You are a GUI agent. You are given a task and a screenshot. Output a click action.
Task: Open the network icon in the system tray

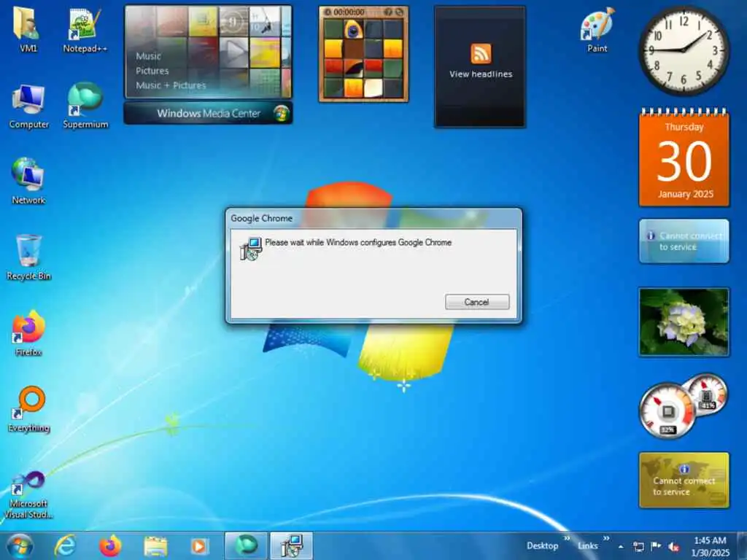point(638,546)
